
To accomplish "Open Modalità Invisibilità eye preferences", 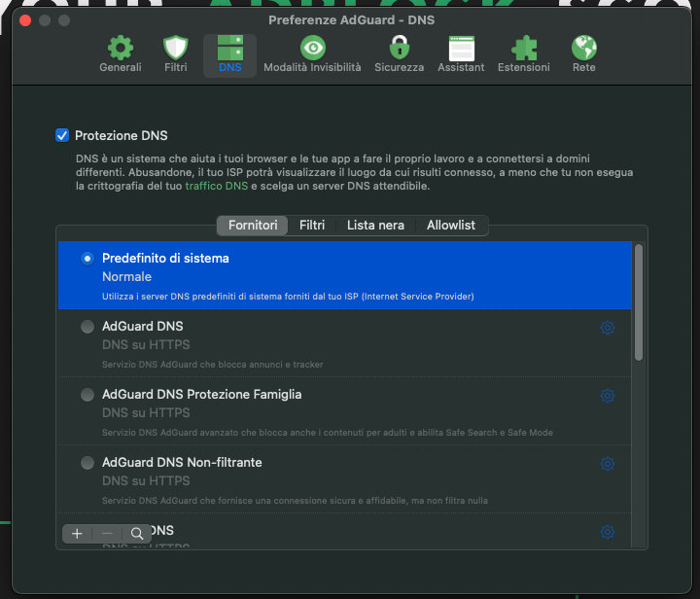I will click(x=312, y=54).
